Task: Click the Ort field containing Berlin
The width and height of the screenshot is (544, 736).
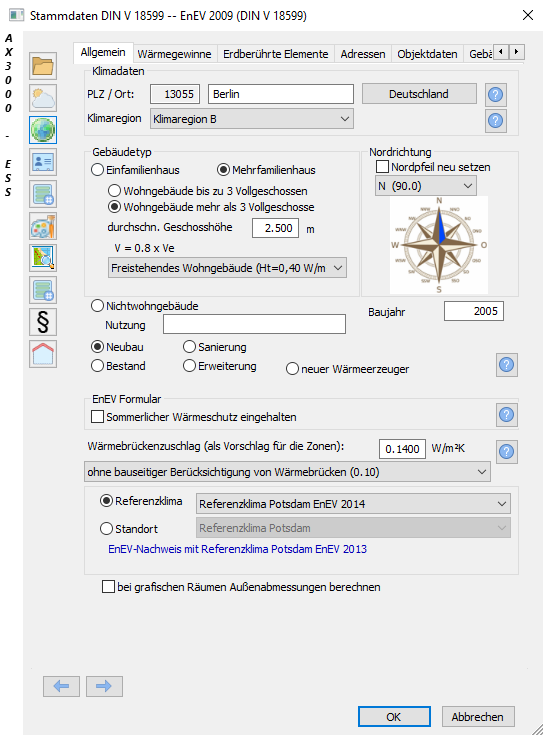Action: click(x=281, y=94)
